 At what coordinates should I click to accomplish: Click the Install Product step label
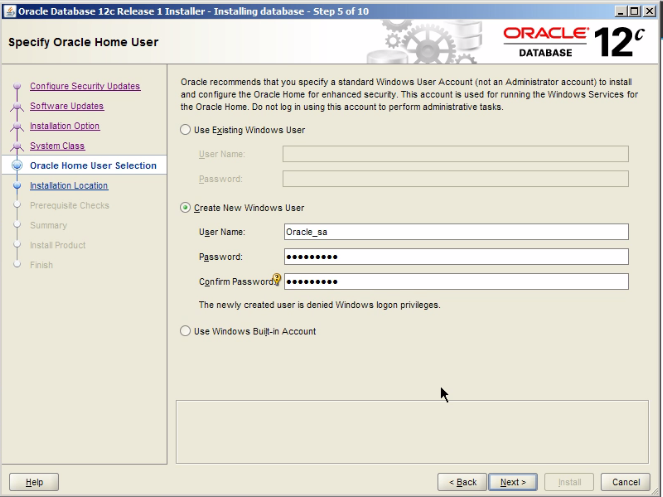coord(58,245)
